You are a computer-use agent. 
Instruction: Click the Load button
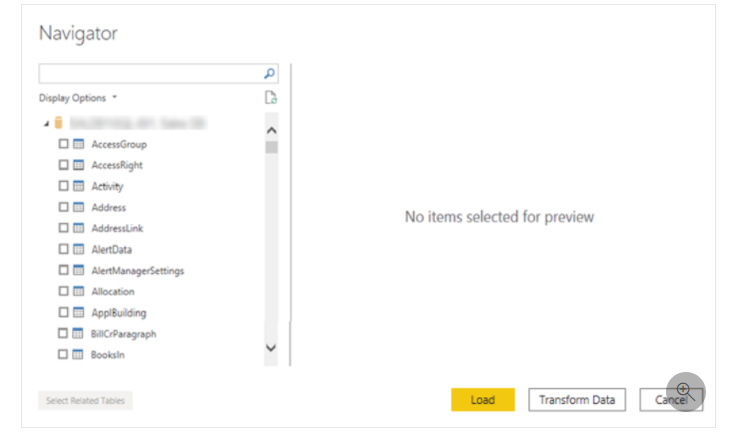483,400
